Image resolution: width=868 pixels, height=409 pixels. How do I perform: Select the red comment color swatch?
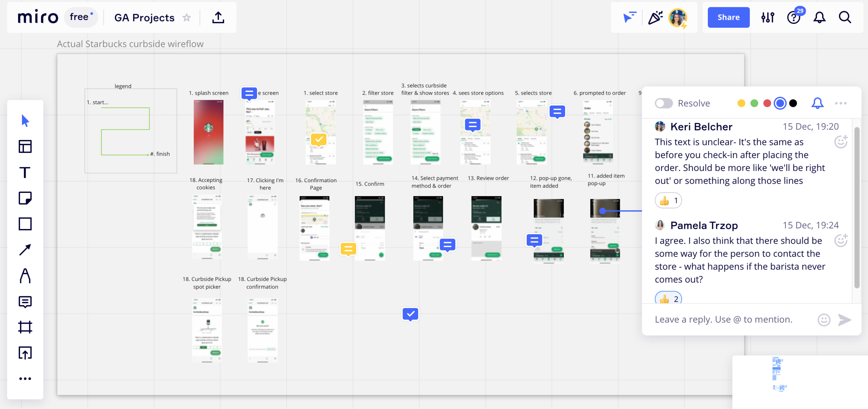[767, 103]
